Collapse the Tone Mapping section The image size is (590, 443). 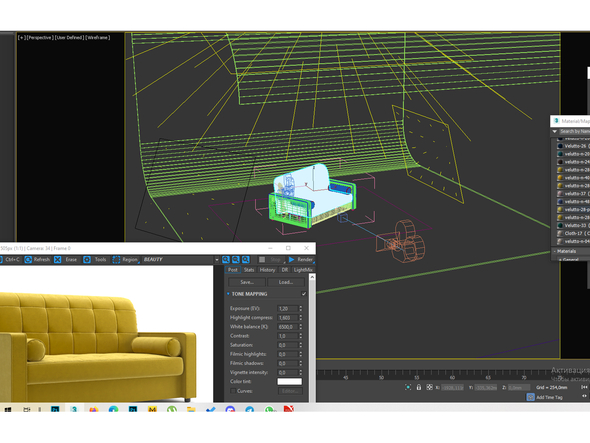click(228, 294)
